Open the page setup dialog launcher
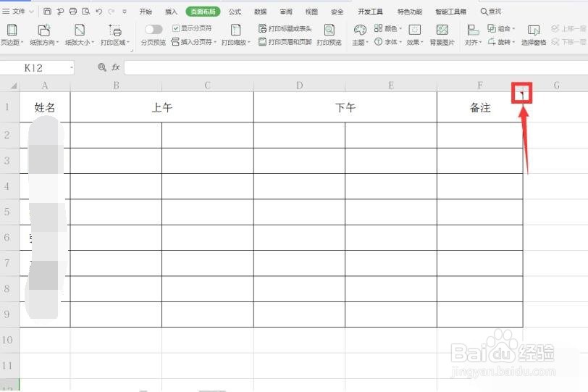Screen dimensions: 588x392 [132, 51]
